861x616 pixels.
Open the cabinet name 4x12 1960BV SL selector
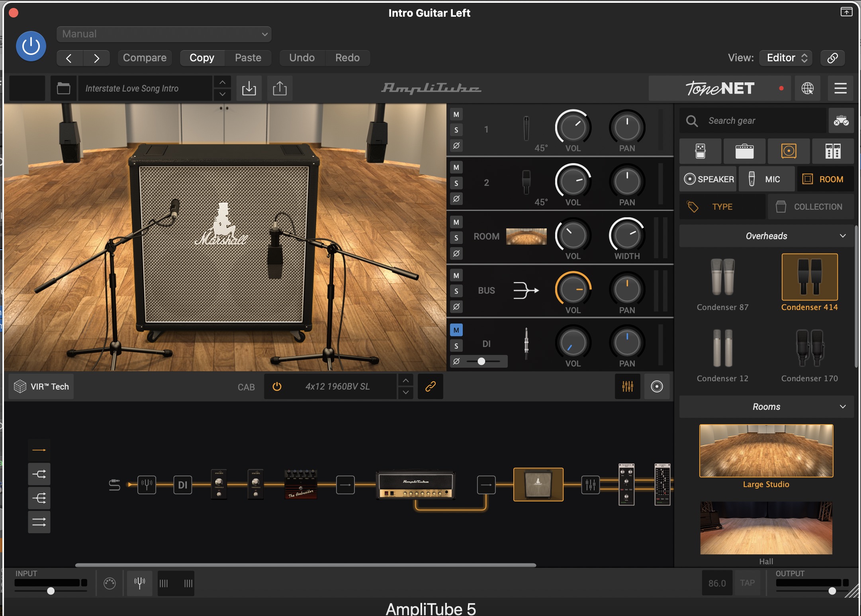[338, 386]
